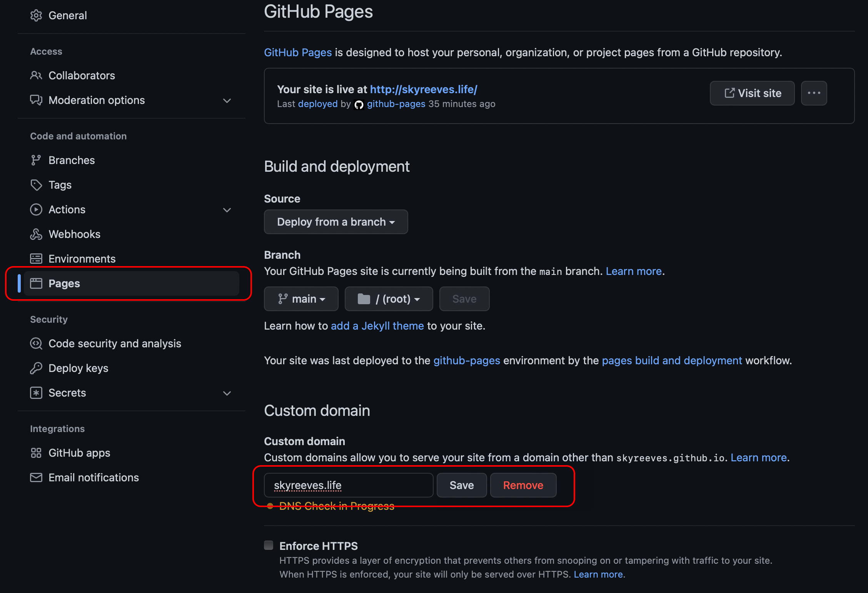Click the Pages browser icon

click(x=36, y=283)
